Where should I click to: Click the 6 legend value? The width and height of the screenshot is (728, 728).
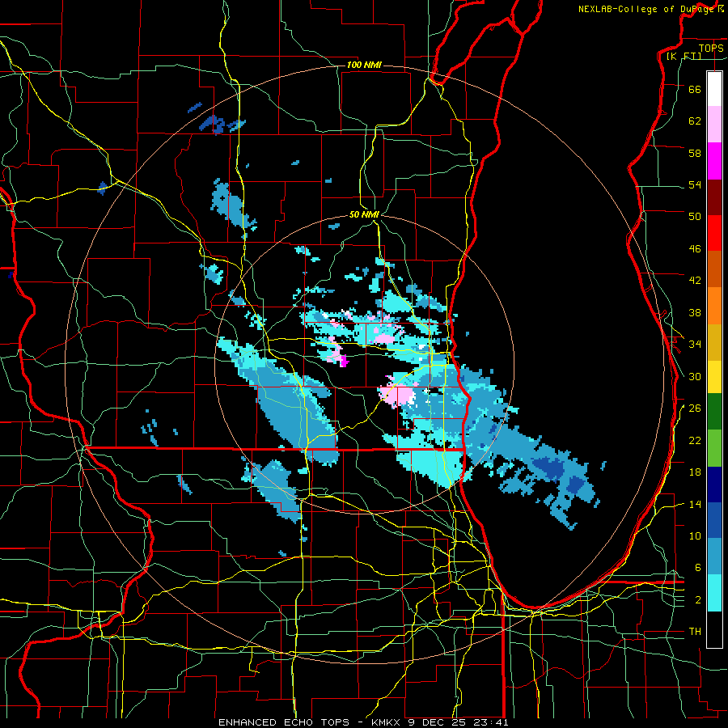(x=698, y=568)
